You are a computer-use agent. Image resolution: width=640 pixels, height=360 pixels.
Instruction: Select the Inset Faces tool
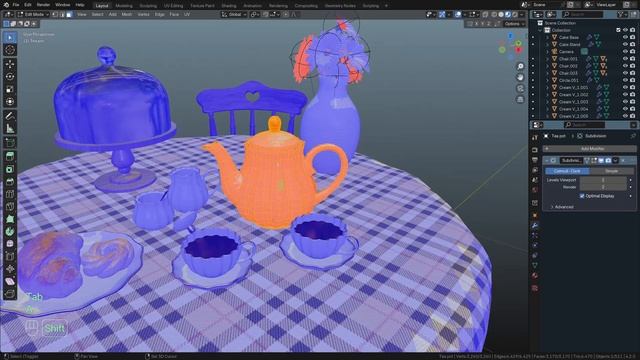coord(10,169)
